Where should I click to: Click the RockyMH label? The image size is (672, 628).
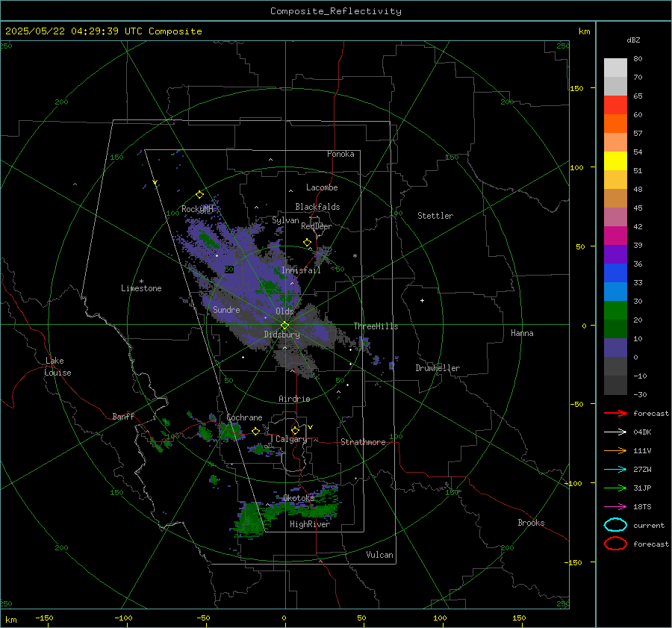tap(197, 209)
